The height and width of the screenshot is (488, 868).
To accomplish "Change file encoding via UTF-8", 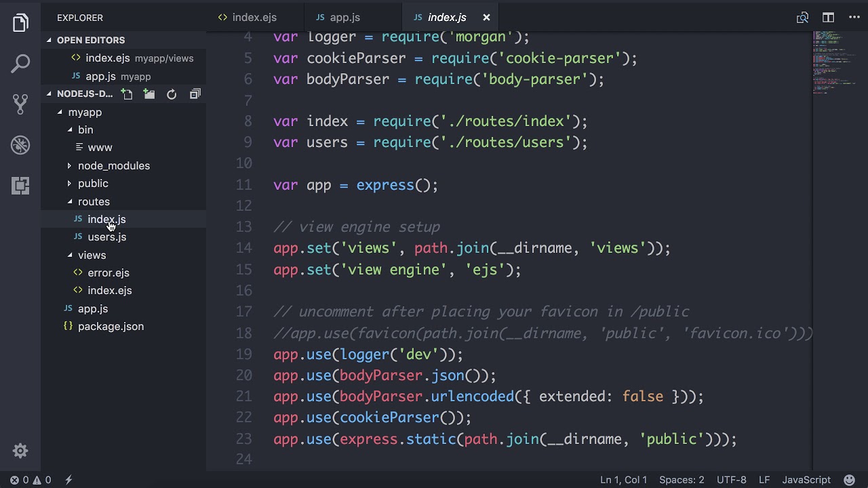I will pos(732,480).
